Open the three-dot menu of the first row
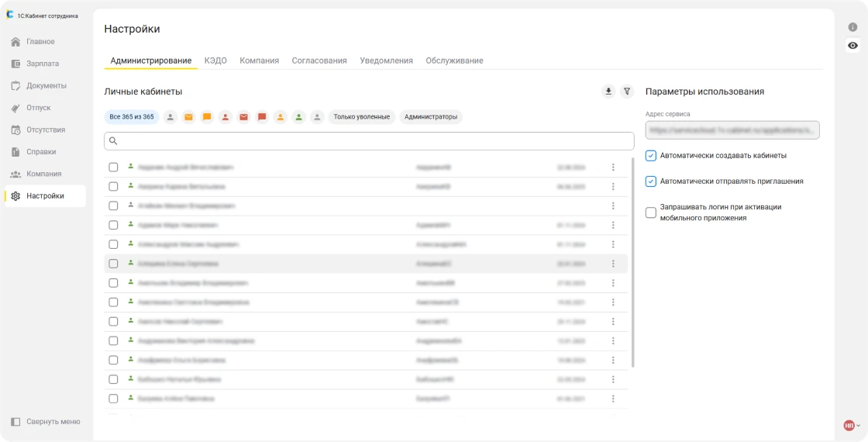 point(613,167)
